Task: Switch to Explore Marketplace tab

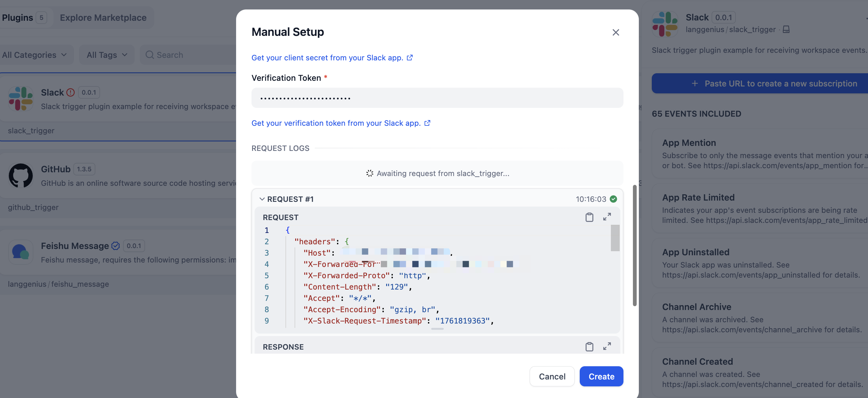Action: 103,18
